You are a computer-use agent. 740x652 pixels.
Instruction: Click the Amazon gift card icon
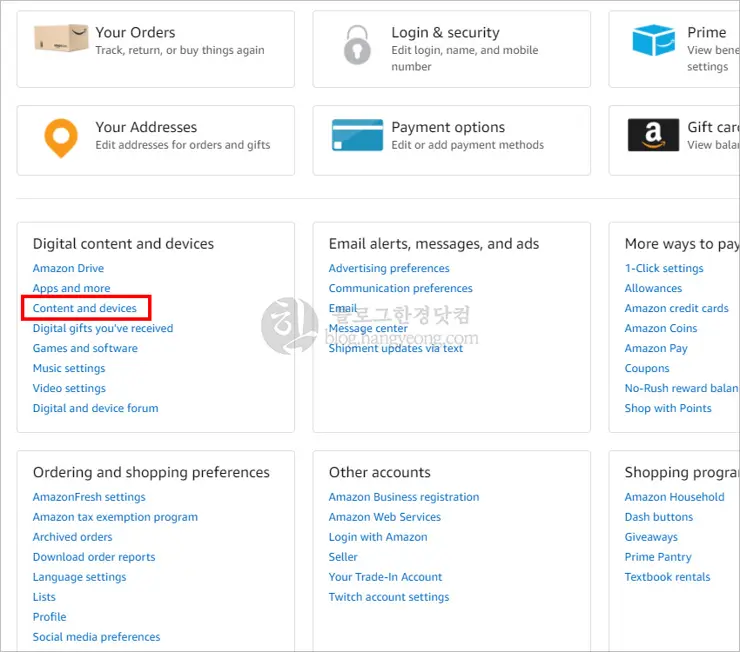653,135
